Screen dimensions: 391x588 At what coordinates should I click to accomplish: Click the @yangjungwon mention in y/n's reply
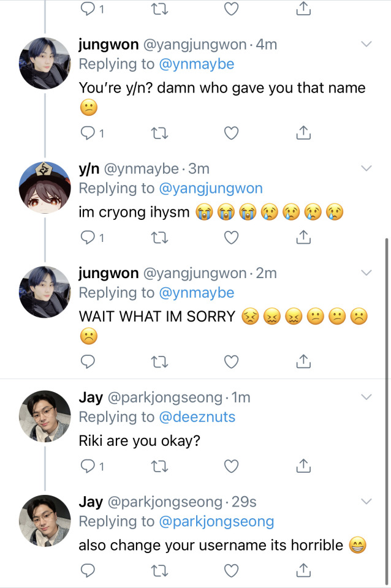pos(210,189)
